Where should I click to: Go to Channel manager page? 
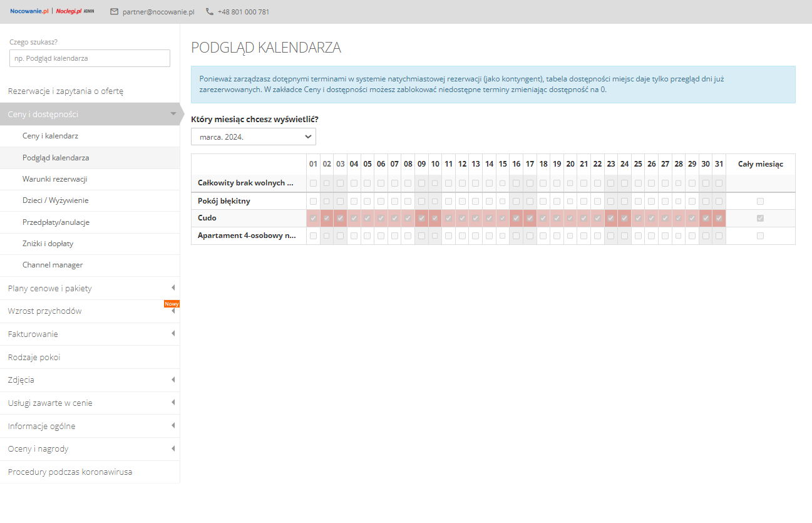(x=53, y=265)
